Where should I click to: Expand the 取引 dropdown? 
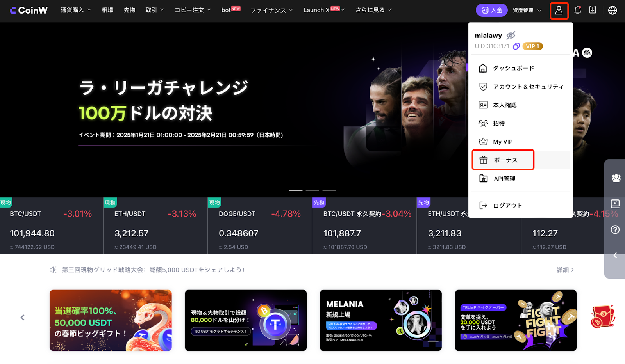[155, 10]
